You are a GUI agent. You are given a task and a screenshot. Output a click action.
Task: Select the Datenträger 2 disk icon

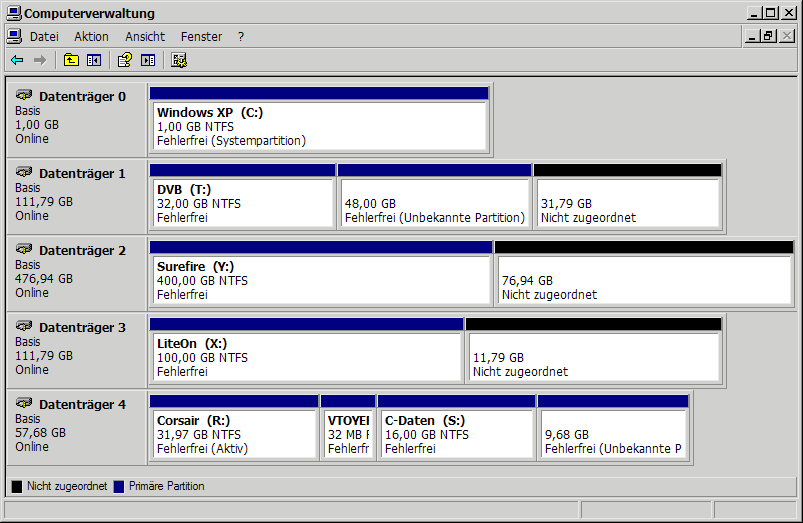(24, 249)
